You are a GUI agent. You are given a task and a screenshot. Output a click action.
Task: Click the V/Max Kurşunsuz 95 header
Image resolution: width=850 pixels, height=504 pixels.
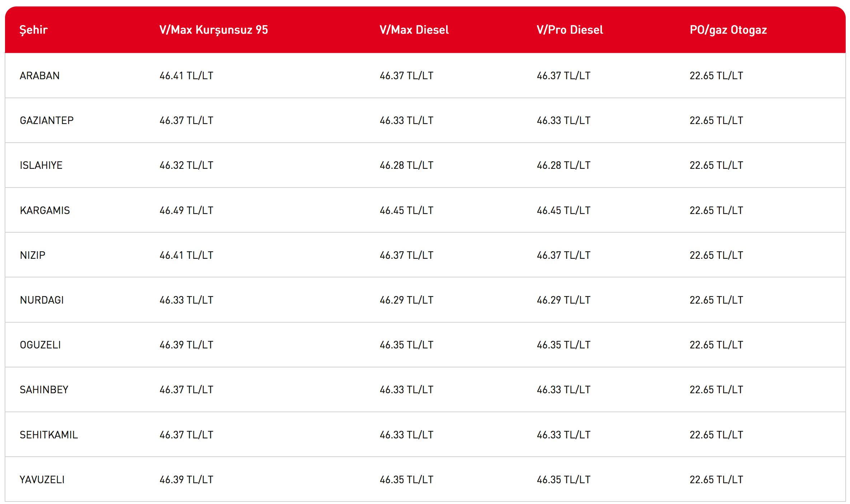213,30
